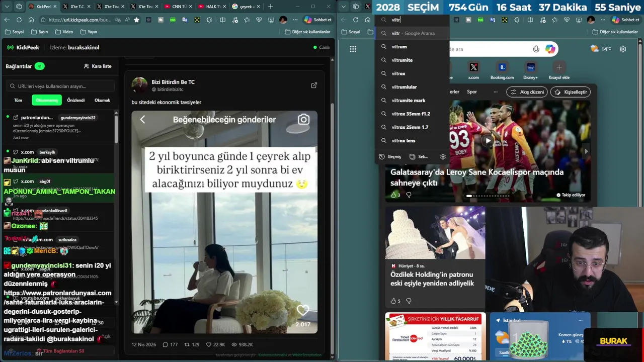Select the viltrox 25mm 1.7 suggestion
Screen dimensions: 644x362
click(412, 127)
